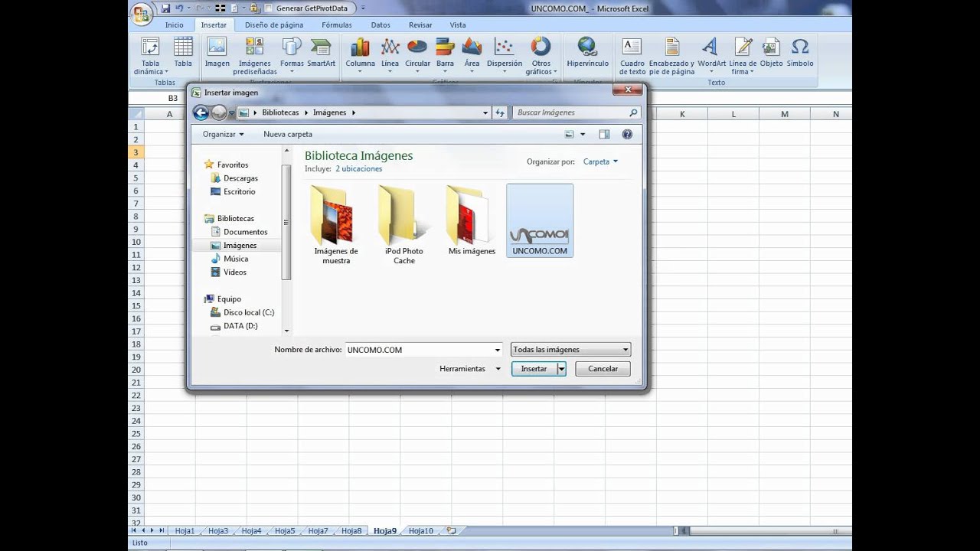Expand the Nombre de archivo dropdown

tap(498, 350)
